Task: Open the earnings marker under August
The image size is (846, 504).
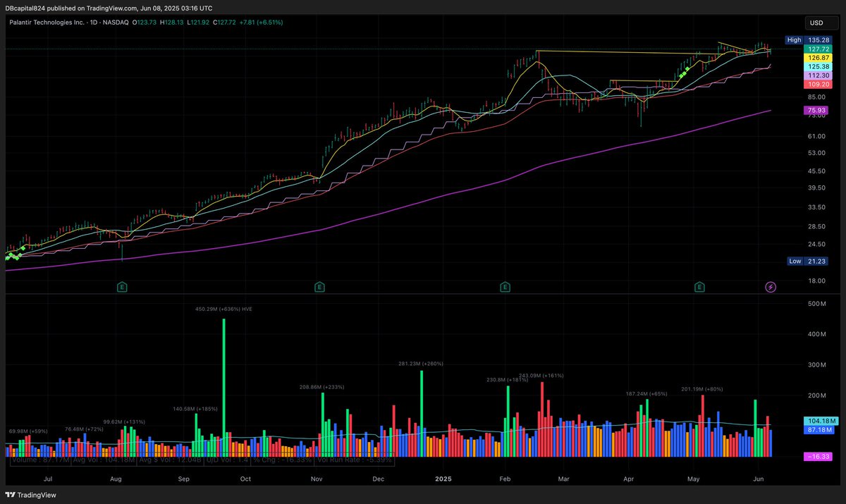Action: point(122,287)
